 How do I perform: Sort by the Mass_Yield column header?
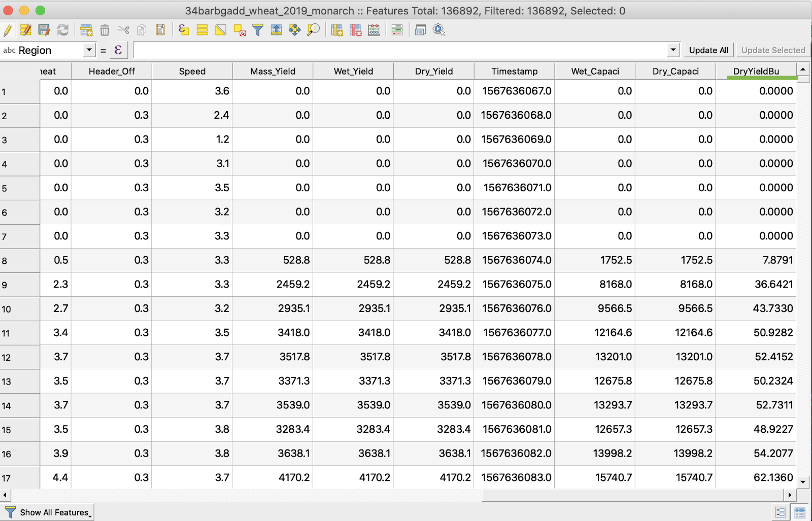click(x=273, y=71)
